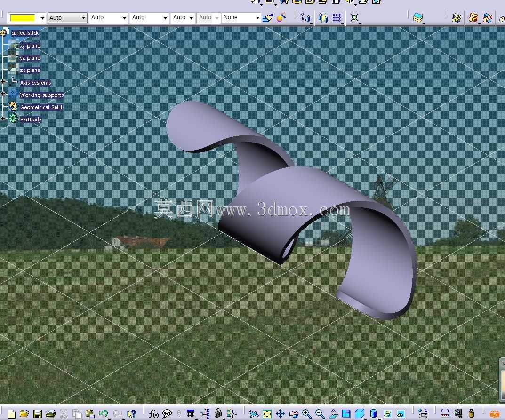Viewport: 505px width, 420px height.
Task: Click the Fit All In icon
Action: (267, 413)
